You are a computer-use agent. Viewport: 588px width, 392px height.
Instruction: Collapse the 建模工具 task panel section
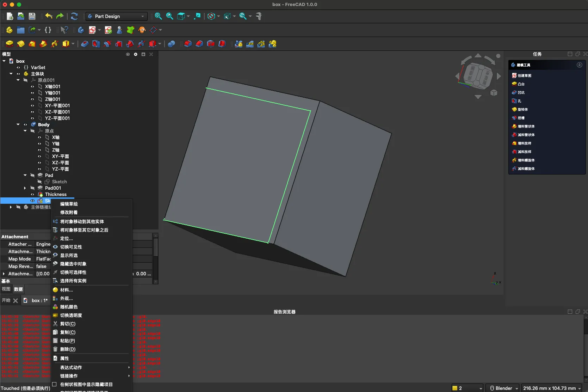pyautogui.click(x=579, y=65)
